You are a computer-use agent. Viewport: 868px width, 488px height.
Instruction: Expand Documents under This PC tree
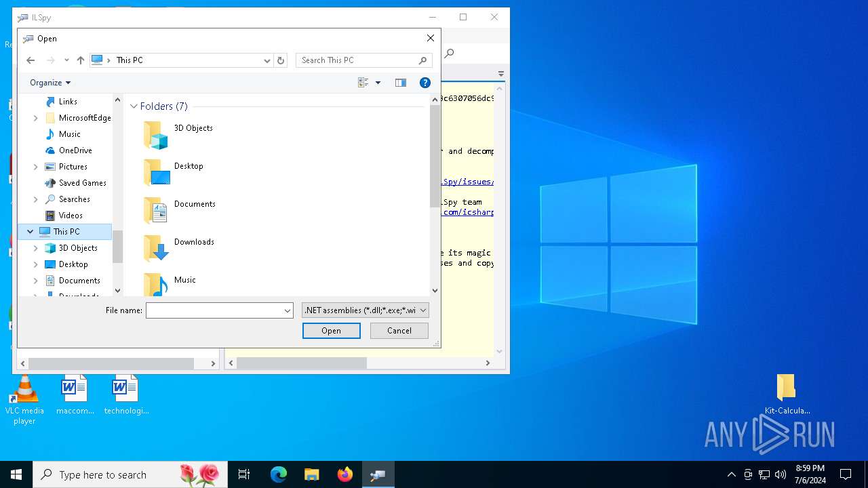[x=36, y=281]
